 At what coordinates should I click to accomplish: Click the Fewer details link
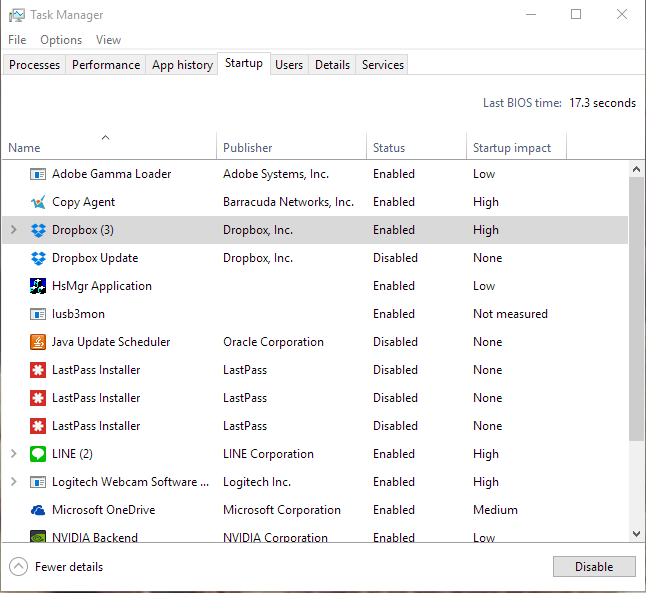(x=69, y=567)
